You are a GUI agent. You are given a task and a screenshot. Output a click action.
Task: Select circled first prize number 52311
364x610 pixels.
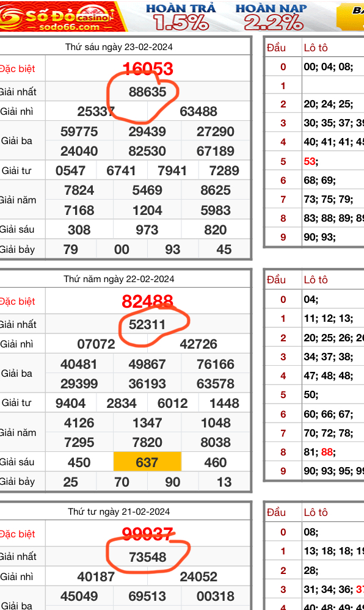[x=148, y=324]
